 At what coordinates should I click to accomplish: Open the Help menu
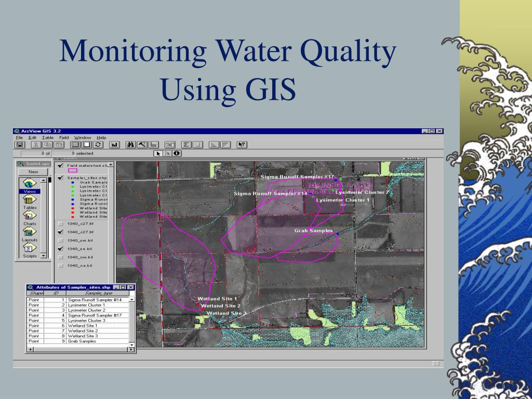coord(101,138)
